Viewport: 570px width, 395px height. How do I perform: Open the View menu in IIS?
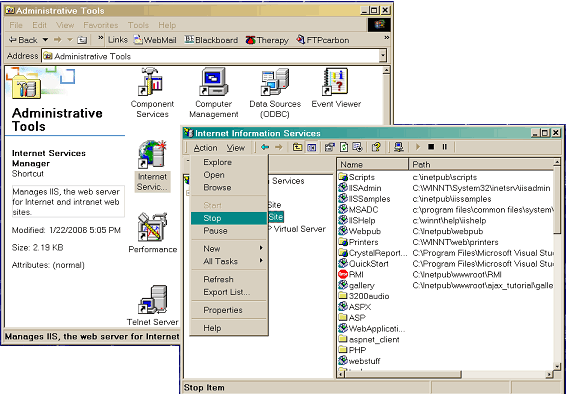[x=236, y=148]
